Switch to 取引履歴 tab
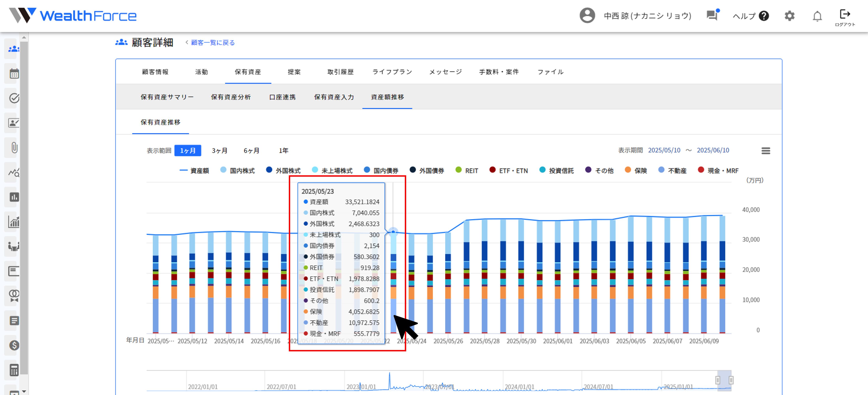Image resolution: width=868 pixels, height=395 pixels. [341, 72]
